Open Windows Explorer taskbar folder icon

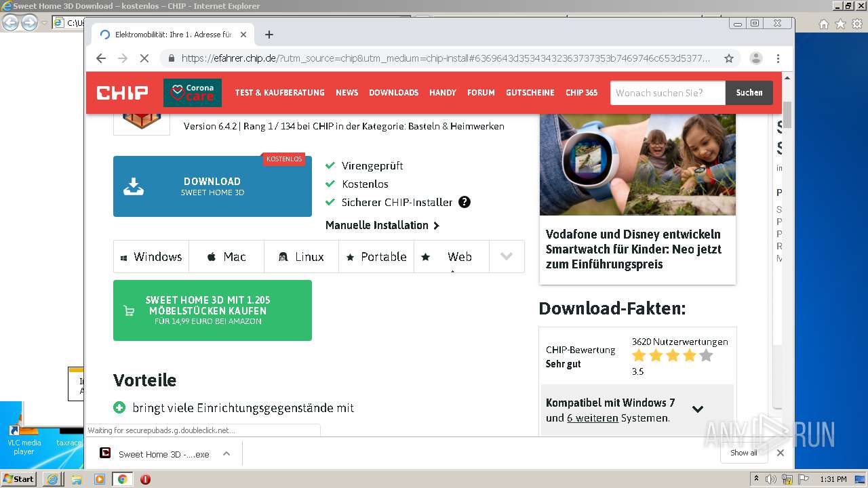tap(77, 479)
